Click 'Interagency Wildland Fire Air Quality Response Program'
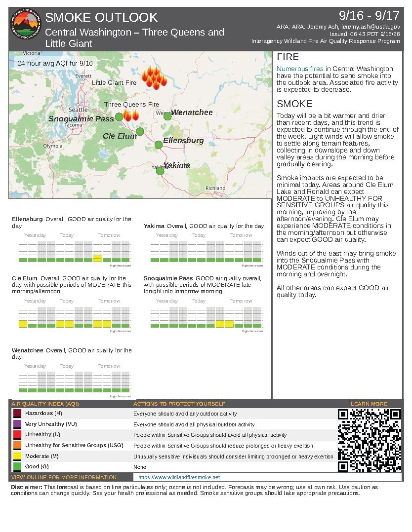 326,41
